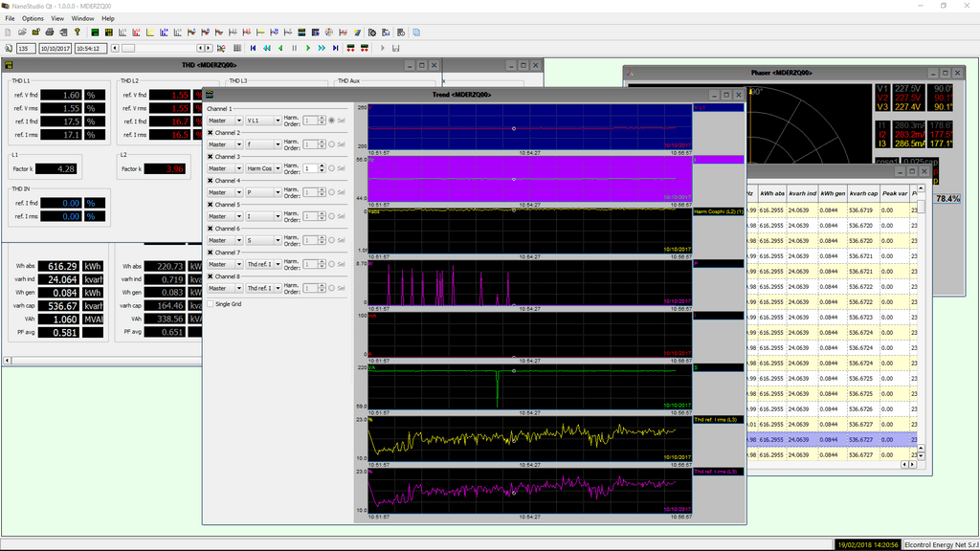
Task: Click the pause playback icon
Action: tap(295, 48)
